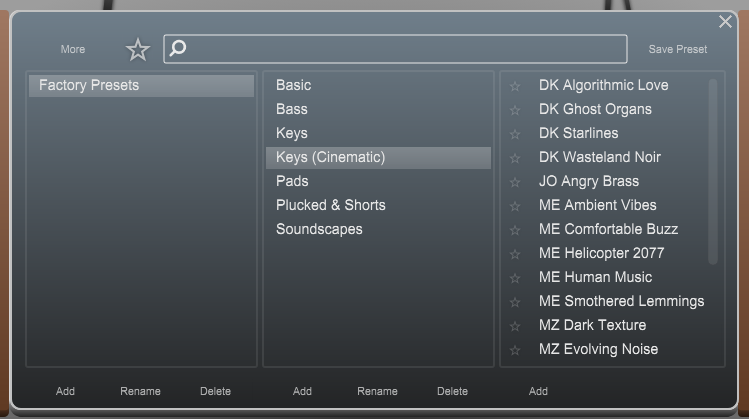The image size is (749, 419).
Task: Toggle star next to DK Wasteland Noir
Action: tap(514, 158)
